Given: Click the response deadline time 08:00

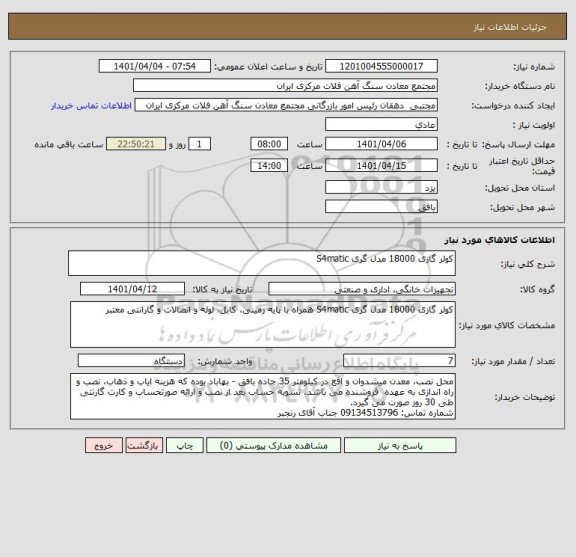Looking at the screenshot, I should coord(269,144).
